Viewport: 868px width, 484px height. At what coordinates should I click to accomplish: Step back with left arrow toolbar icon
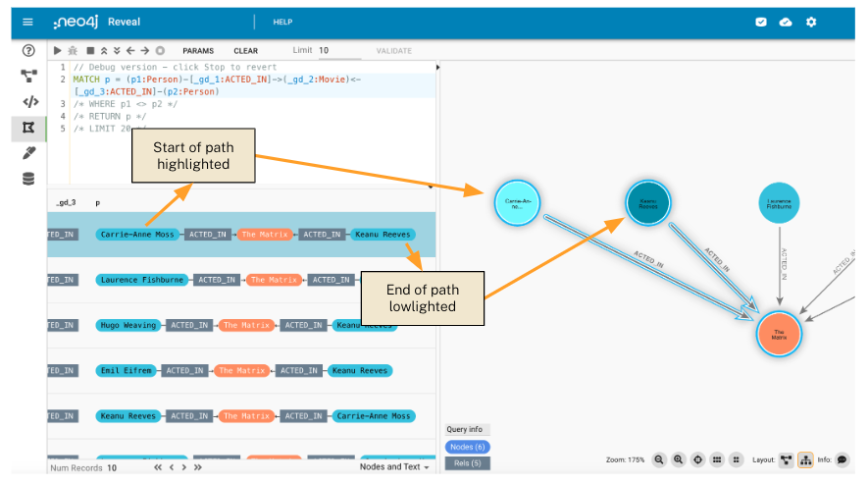(130, 50)
